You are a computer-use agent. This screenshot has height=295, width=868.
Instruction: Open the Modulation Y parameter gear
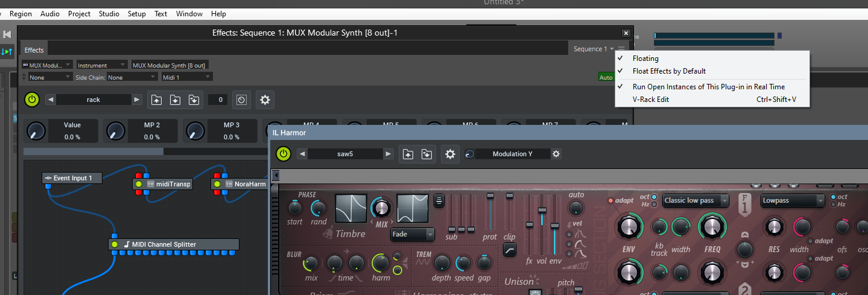(556, 154)
